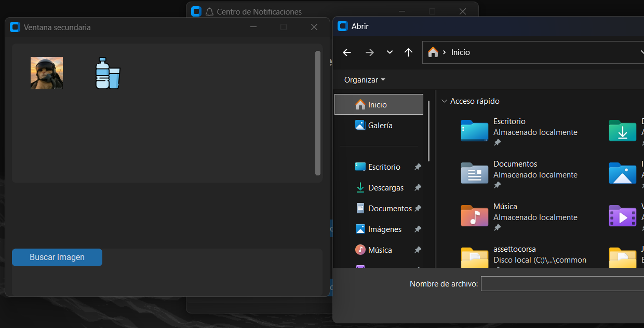Click the forward navigation arrow
Screen dimensions: 644x328
[369, 52]
